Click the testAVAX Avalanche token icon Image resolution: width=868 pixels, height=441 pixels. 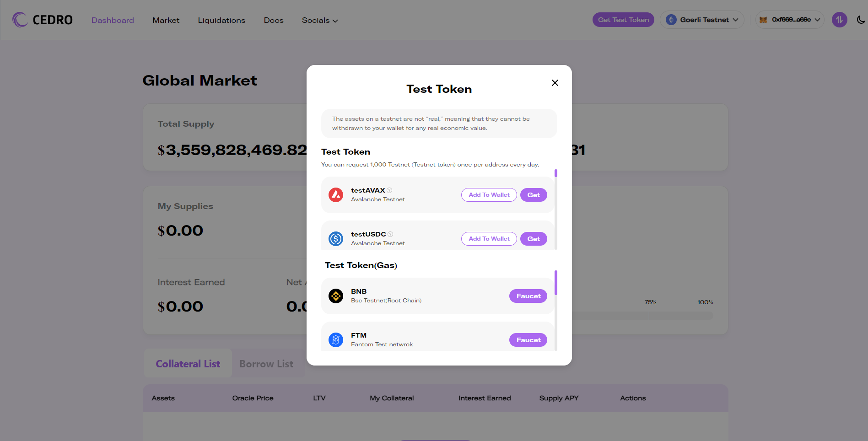coord(336,195)
